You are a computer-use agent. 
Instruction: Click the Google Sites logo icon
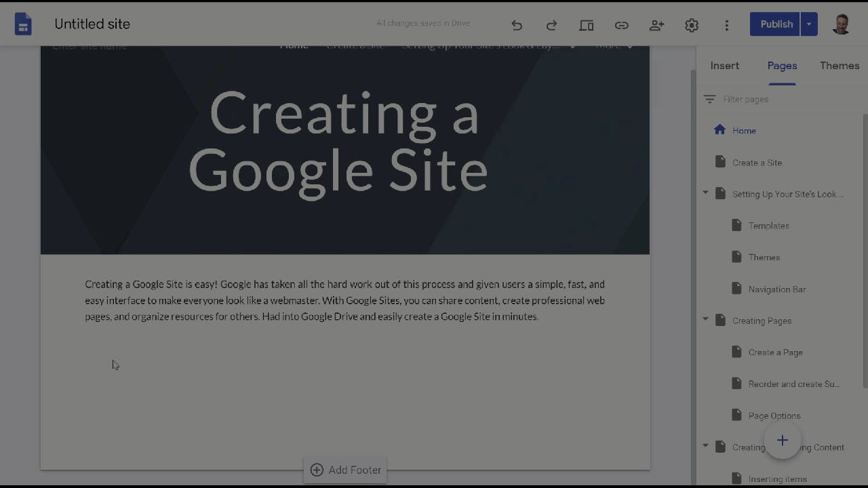23,24
